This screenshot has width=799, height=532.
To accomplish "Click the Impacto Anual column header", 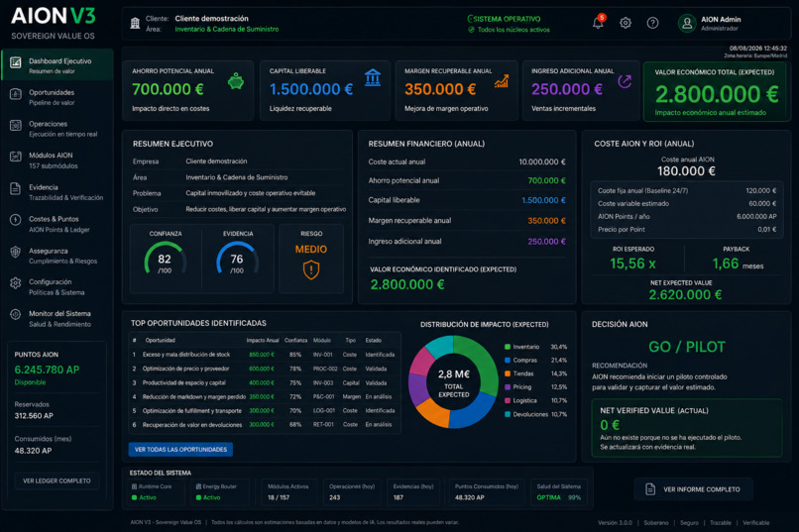I will pos(263,340).
